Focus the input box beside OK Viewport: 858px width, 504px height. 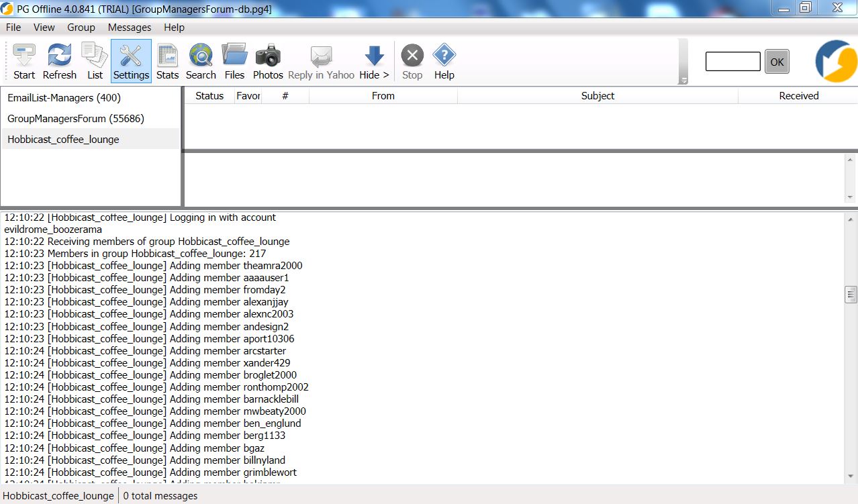point(732,62)
